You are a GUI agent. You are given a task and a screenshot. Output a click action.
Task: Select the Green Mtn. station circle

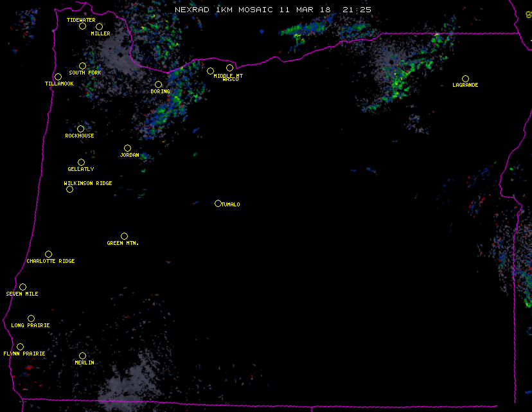click(x=124, y=237)
